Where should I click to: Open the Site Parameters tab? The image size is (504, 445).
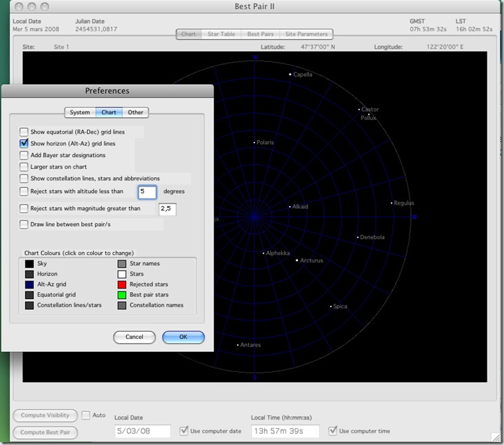[x=306, y=34]
